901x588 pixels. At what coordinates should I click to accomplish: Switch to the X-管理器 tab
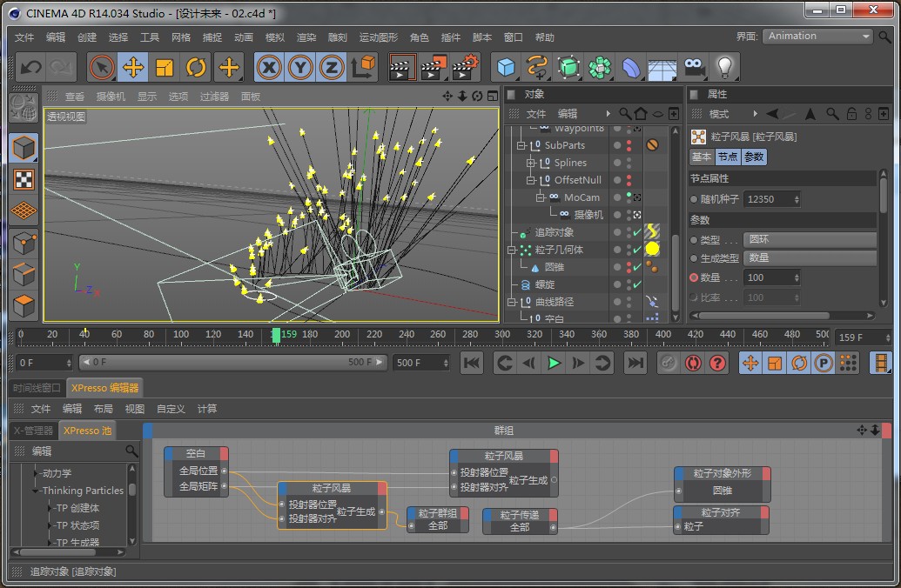(33, 431)
